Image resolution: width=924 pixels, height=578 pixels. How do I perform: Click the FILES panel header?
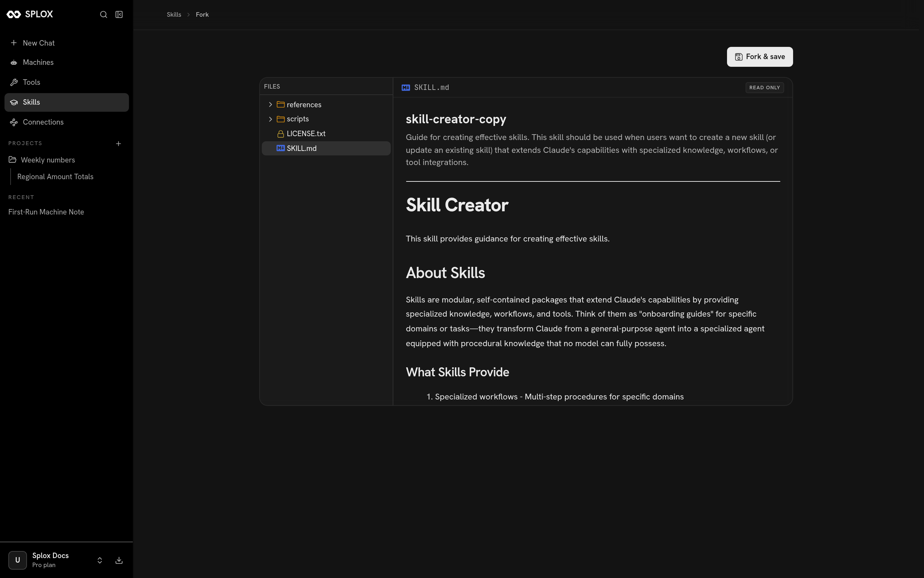(x=272, y=86)
